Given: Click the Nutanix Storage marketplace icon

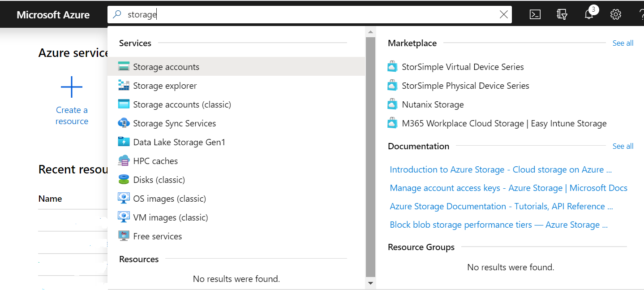Looking at the screenshot, I should pos(392,104).
